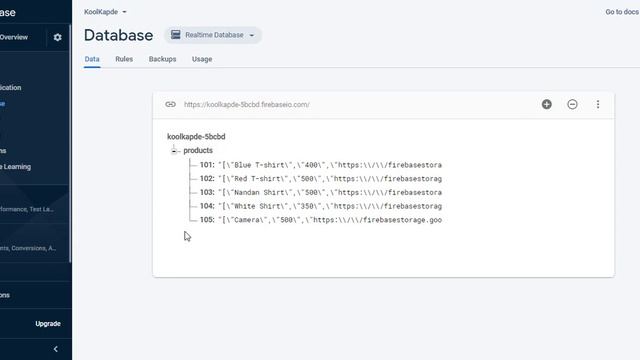Click the Realtime Database icon
Screen dimensions: 640x360
pos(176,35)
